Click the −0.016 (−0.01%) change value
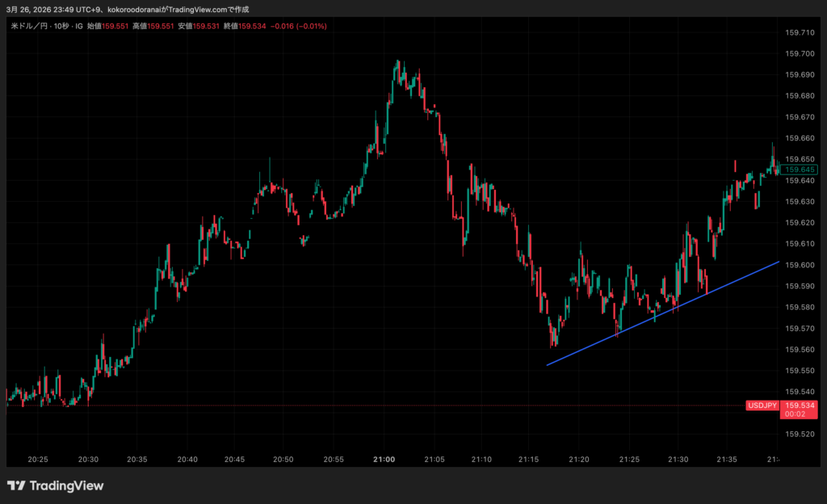This screenshot has width=827, height=504. (299, 27)
